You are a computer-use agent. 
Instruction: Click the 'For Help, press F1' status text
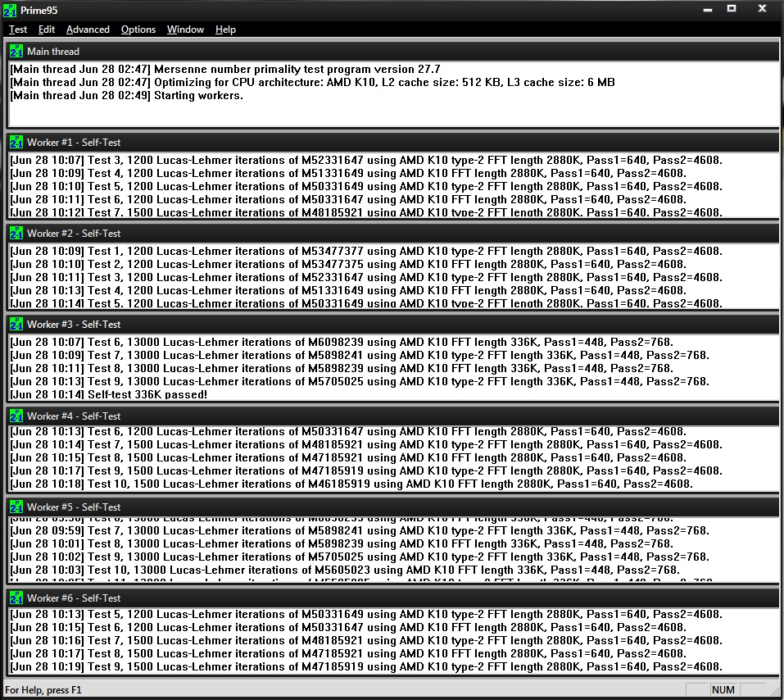click(43, 689)
